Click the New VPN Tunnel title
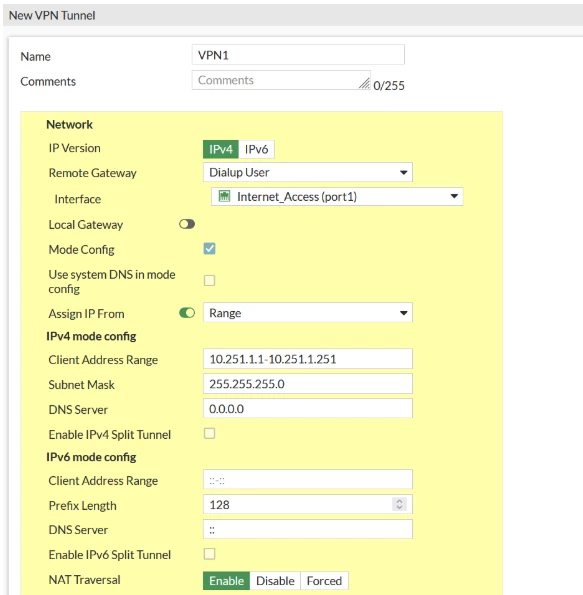The height and width of the screenshot is (595, 583). tap(52, 16)
